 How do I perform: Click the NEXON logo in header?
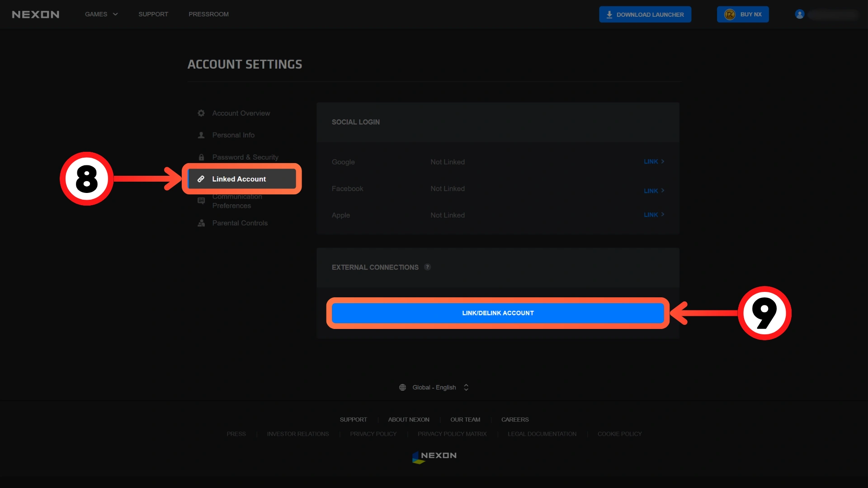point(36,14)
